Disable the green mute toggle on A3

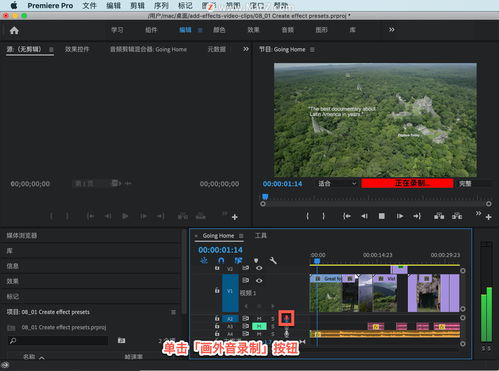[x=259, y=326]
